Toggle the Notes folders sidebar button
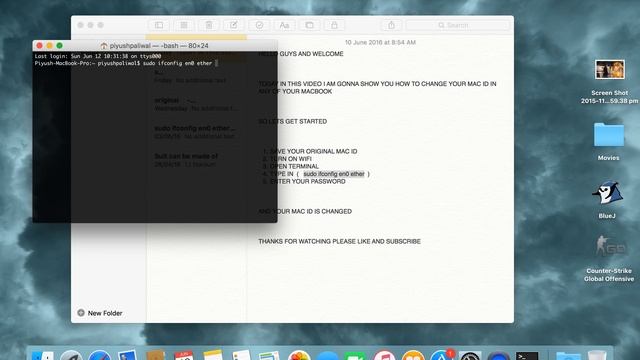 coord(159,25)
